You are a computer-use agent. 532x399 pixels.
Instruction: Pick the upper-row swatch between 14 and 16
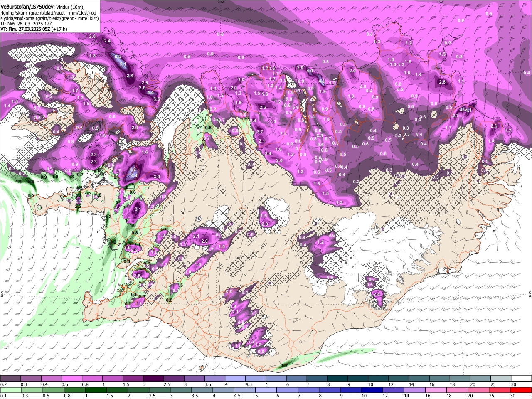point(419,379)
